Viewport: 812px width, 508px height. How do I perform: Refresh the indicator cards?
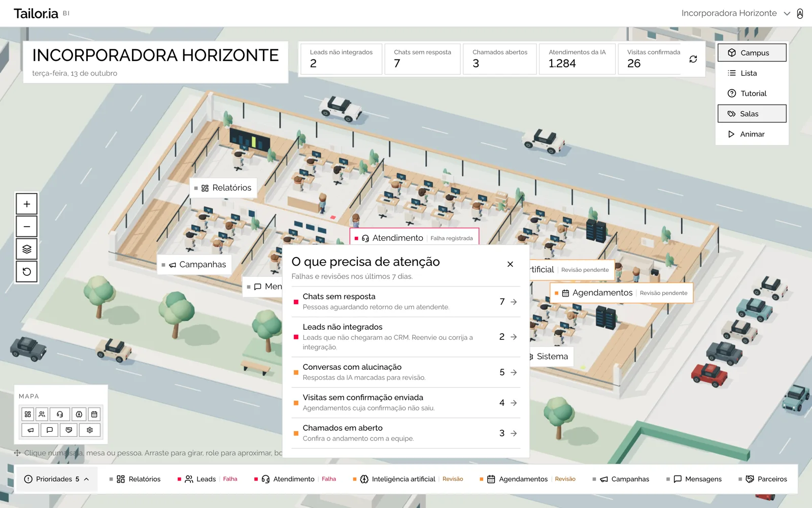tap(693, 59)
